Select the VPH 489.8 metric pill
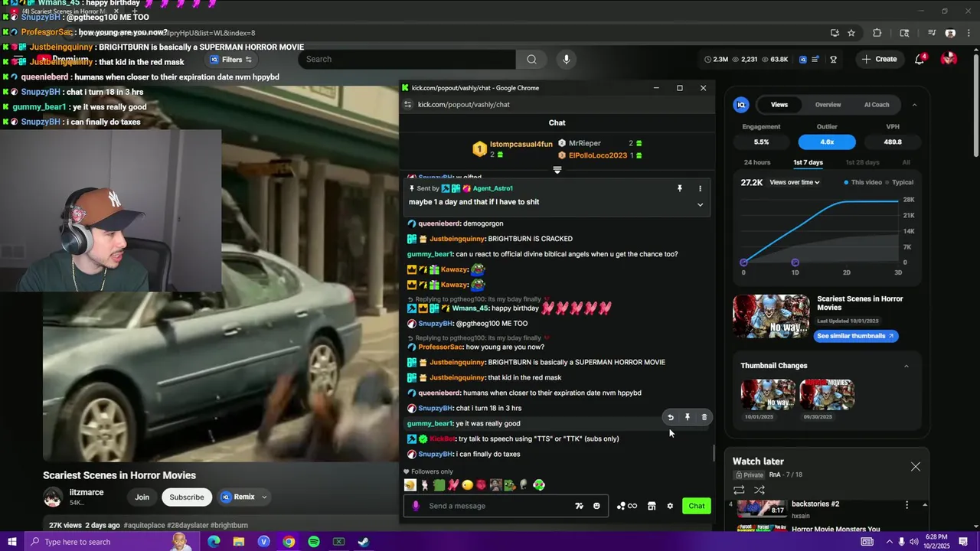980x551 pixels. pyautogui.click(x=893, y=142)
